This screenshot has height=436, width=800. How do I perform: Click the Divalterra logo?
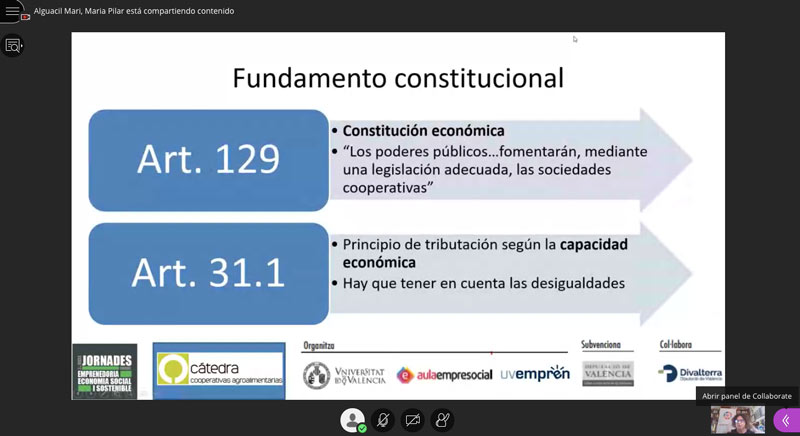click(690, 373)
